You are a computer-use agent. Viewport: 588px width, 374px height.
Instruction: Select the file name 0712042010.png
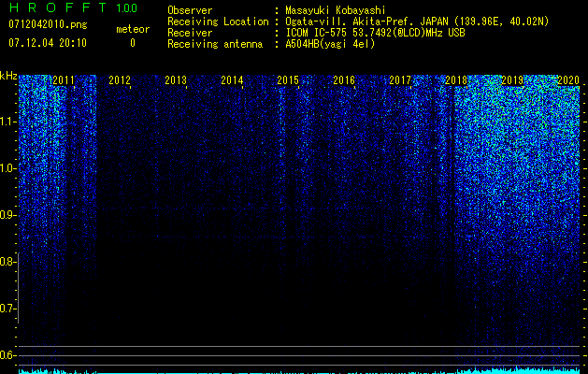48,24
